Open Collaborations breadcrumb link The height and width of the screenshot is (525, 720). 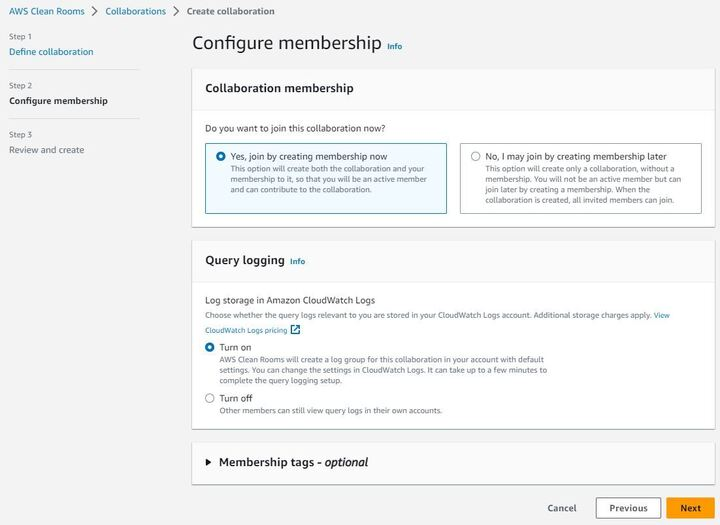[135, 11]
